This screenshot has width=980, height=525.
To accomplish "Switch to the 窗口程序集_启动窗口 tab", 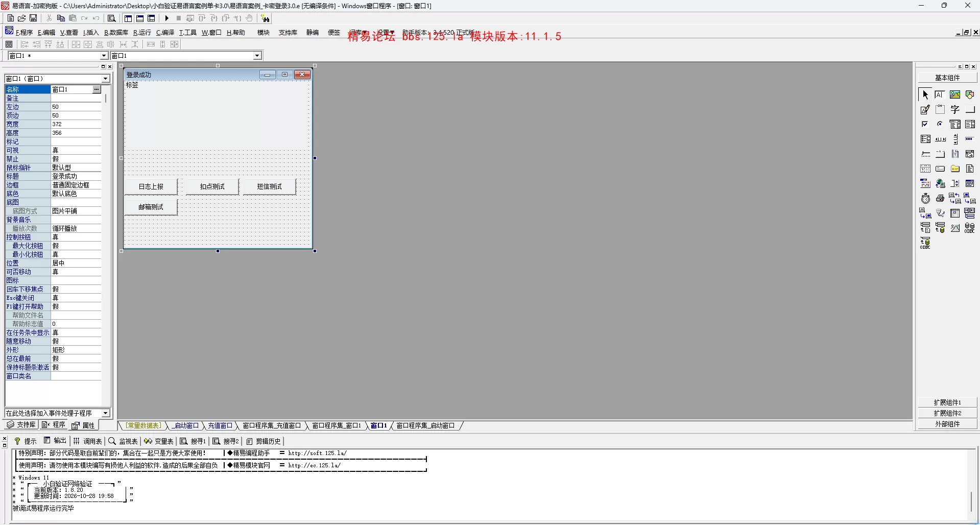I will (x=425, y=425).
